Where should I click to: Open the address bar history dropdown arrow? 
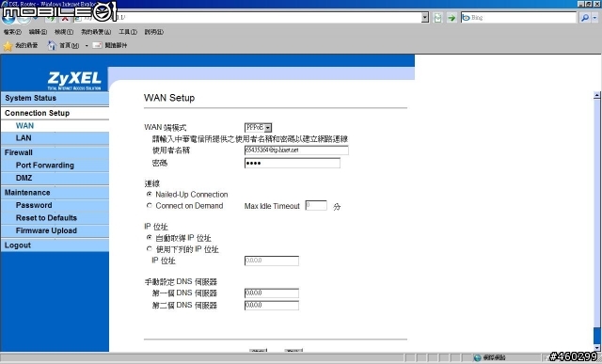point(425,17)
